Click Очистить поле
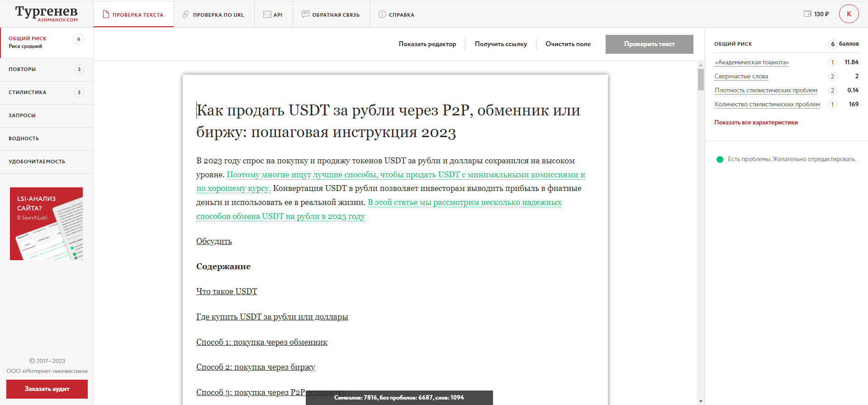The height and width of the screenshot is (405, 868). coord(568,44)
